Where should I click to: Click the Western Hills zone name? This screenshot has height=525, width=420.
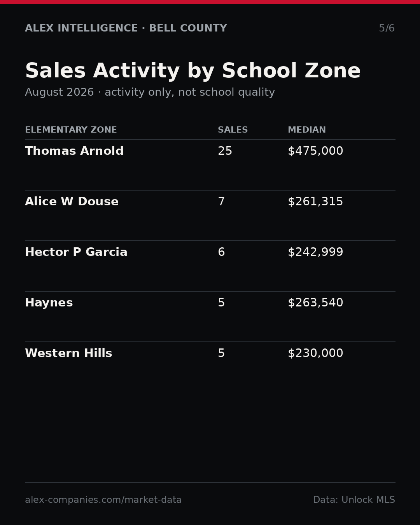click(68, 353)
